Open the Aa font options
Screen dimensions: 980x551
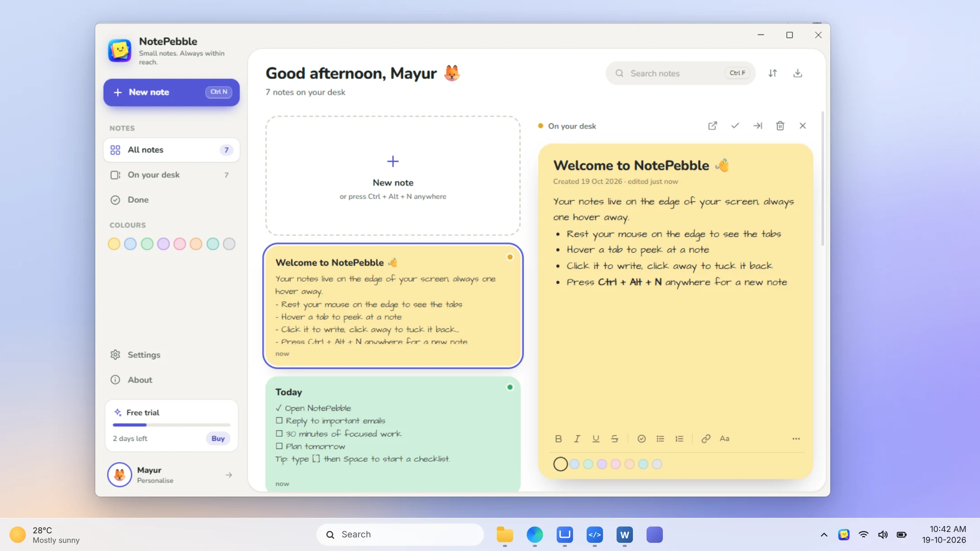725,439
